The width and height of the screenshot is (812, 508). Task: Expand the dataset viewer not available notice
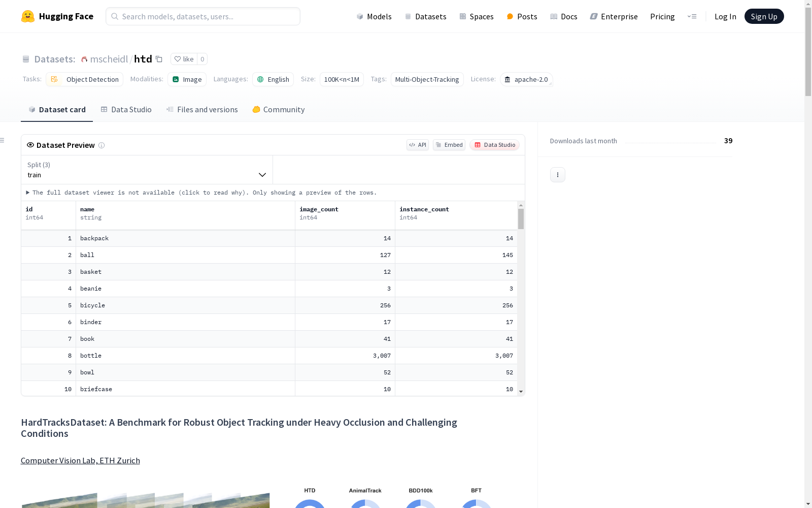click(201, 193)
